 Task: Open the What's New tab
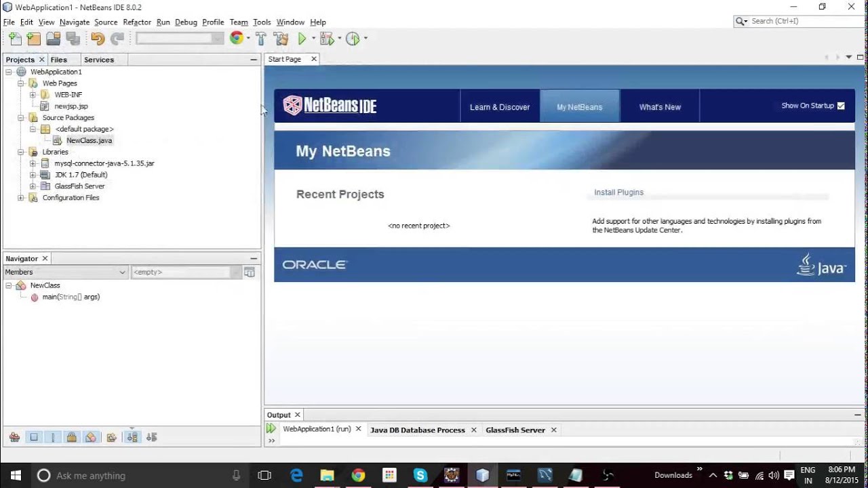click(660, 106)
